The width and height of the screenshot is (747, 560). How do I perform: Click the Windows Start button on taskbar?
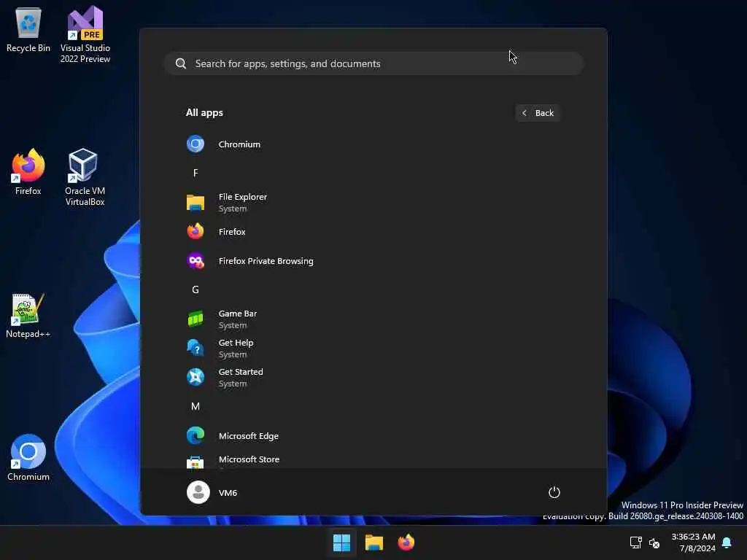(341, 542)
